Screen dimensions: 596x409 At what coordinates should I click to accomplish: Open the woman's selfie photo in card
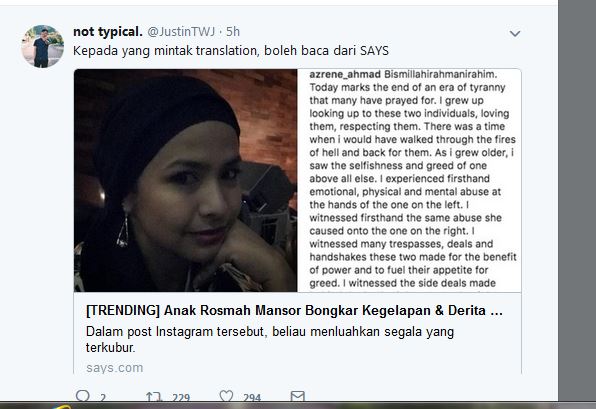(x=185, y=181)
